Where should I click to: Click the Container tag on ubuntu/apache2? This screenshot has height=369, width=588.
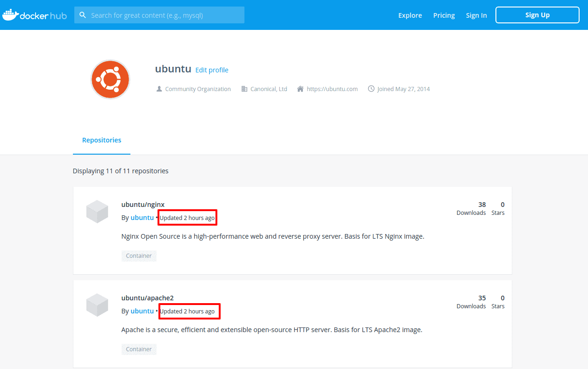coord(139,349)
